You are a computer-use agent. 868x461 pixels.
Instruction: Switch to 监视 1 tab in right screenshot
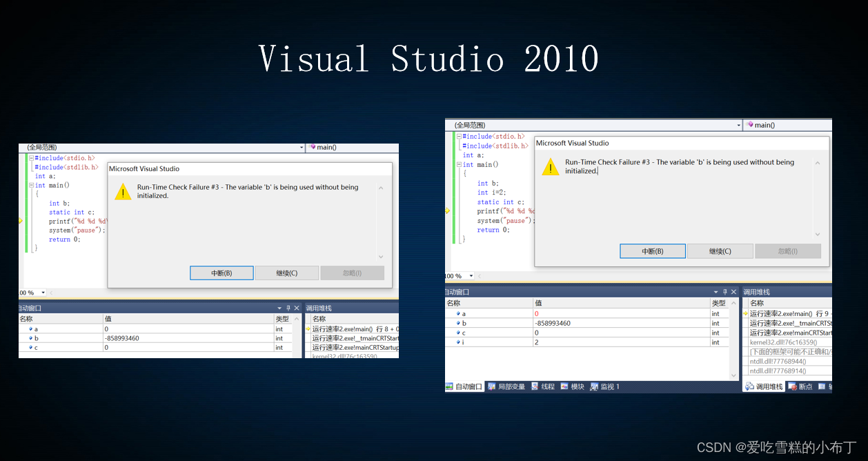click(605, 386)
